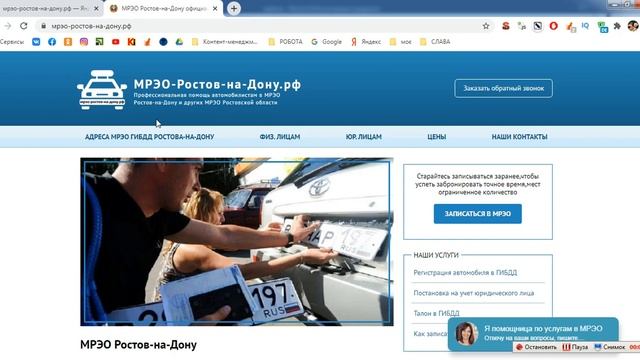This screenshot has height=360, width=640.
Task: Click the IQ extension icon
Action: (x=585, y=26)
